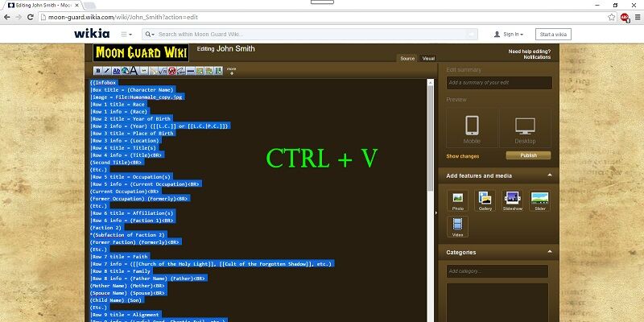Image resolution: width=644 pixels, height=322 pixels.
Task: Bookmark this page with star icon
Action: (612, 17)
